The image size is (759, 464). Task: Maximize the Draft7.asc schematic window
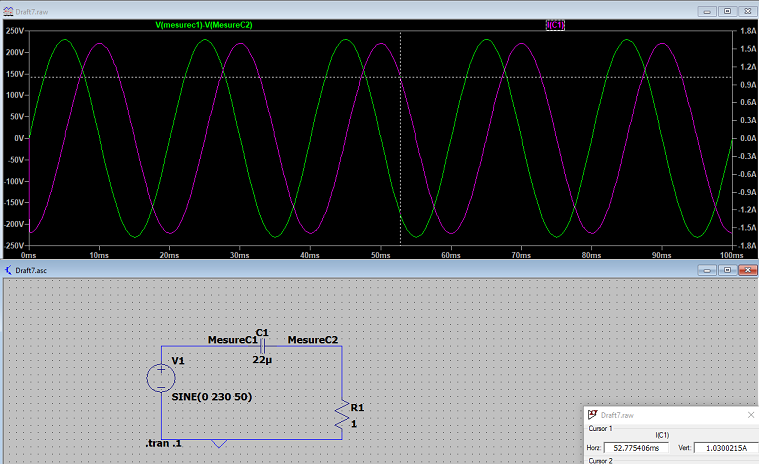tap(729, 270)
